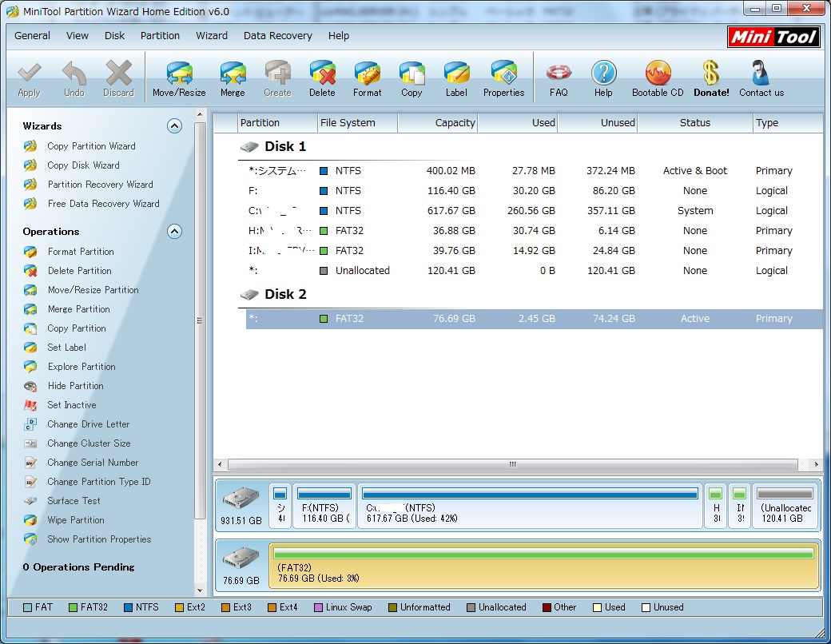Launch Copy Disk Wizard

click(83, 165)
